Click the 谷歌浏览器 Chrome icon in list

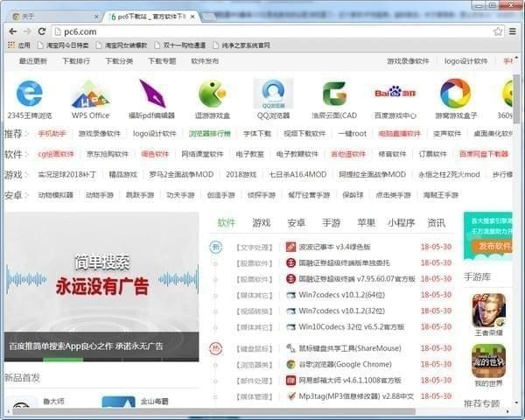click(290, 364)
